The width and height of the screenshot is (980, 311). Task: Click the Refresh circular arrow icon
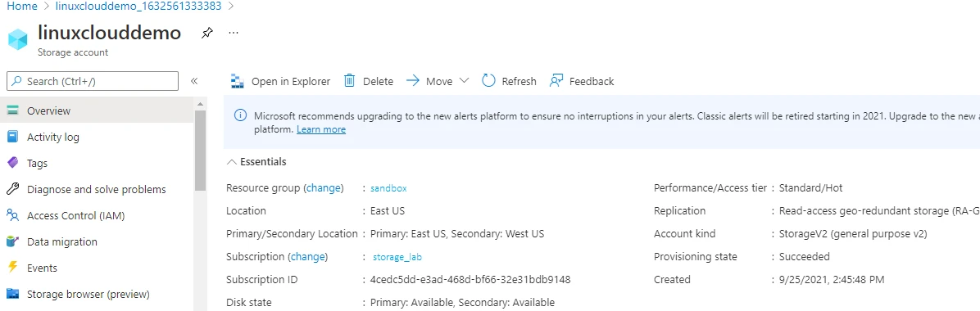[488, 80]
